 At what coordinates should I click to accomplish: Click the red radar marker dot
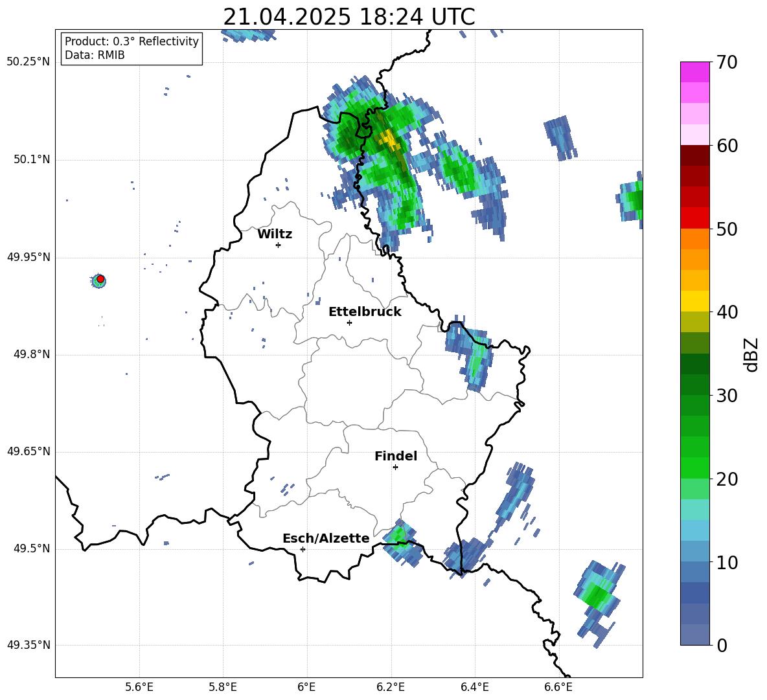pos(100,279)
